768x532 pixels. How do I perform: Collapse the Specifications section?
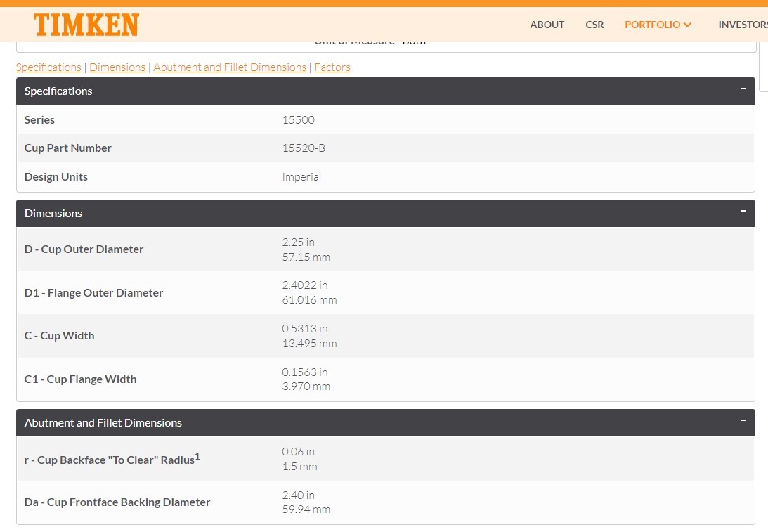pos(743,89)
